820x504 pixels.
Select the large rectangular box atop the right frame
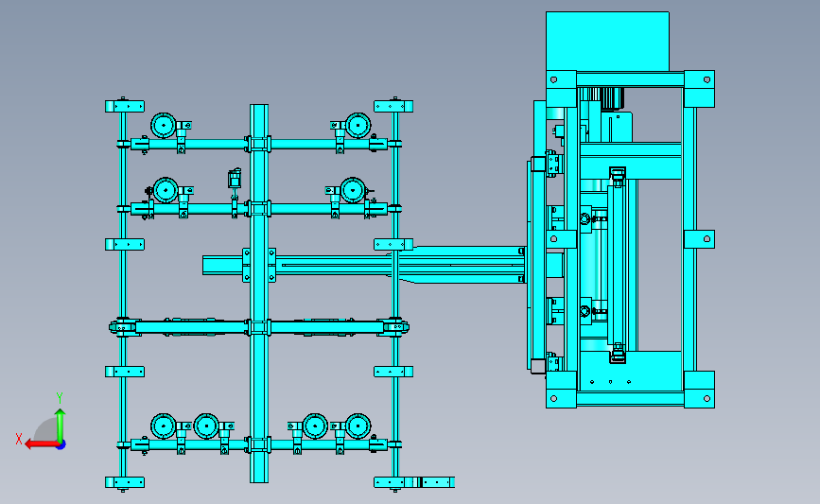click(607, 41)
